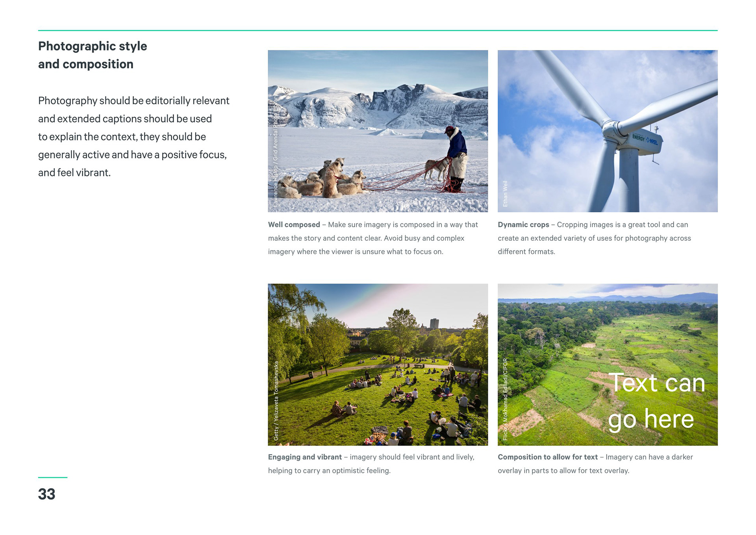The image size is (756, 535).
Task: Click the 'Engaging and vibrant' caption label
Action: [x=305, y=457]
